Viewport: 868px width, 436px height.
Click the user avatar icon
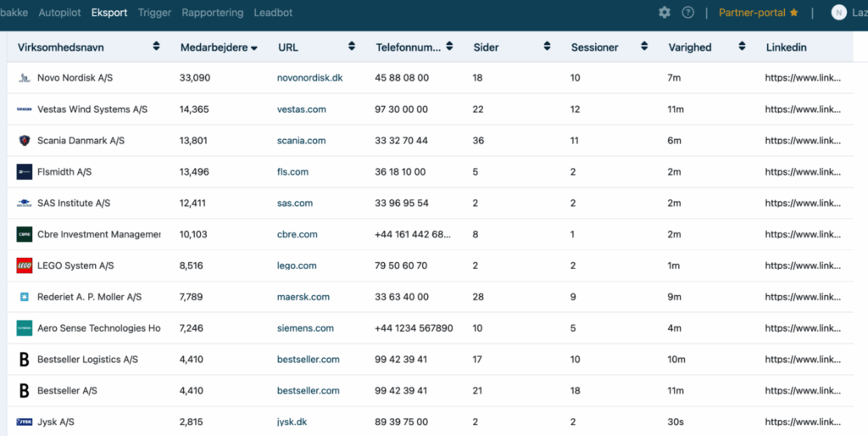tap(838, 13)
